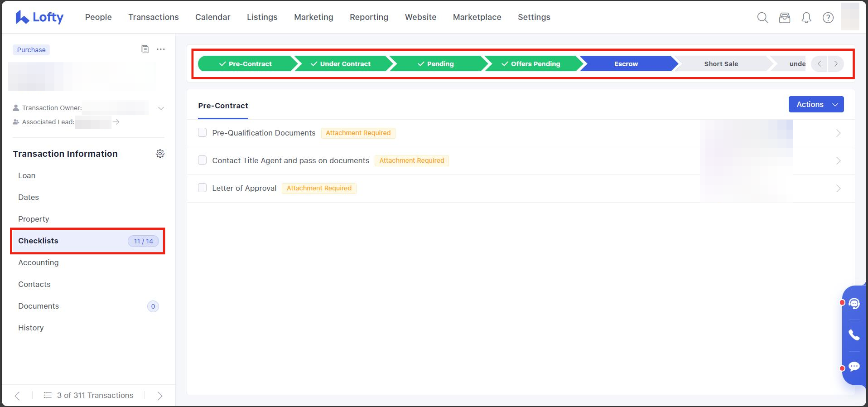
Task: Expand the Transaction Owner dropdown
Action: pyautogui.click(x=161, y=108)
